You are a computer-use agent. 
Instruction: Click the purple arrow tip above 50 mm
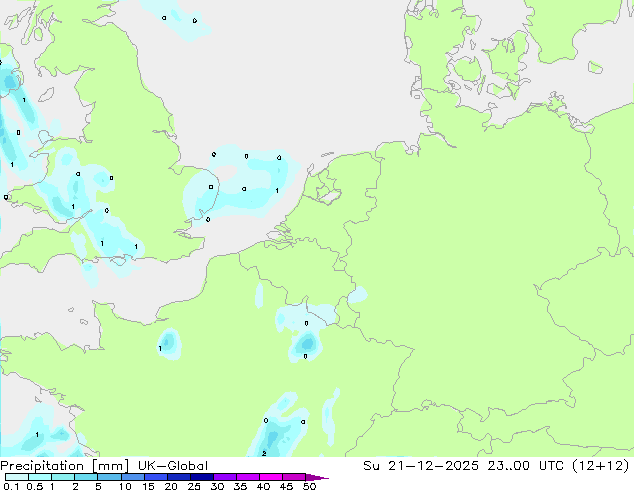tap(317, 477)
